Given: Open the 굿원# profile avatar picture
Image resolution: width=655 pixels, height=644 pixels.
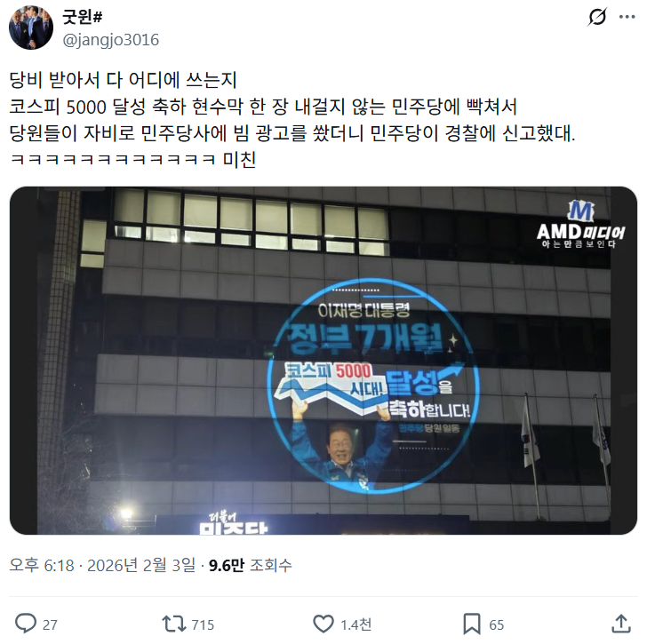Looking at the screenshot, I should click(31, 28).
